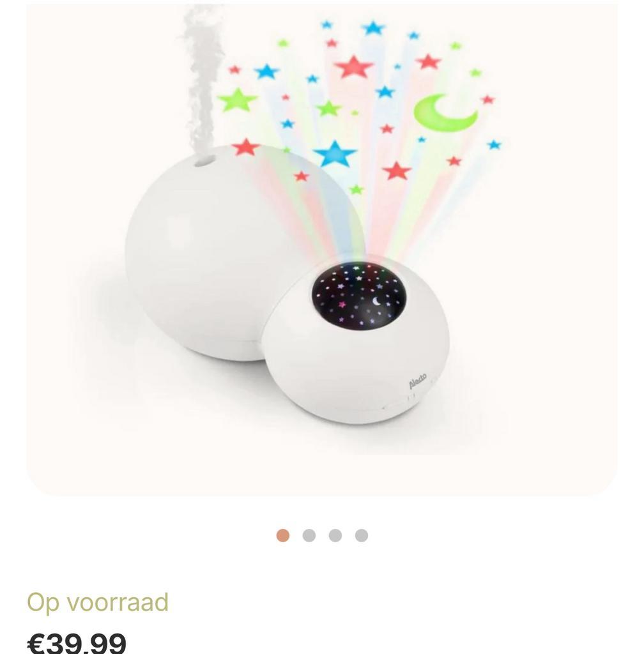Jump to the fourth carousel dot
Screen dimensions: 644x654
click(x=362, y=535)
